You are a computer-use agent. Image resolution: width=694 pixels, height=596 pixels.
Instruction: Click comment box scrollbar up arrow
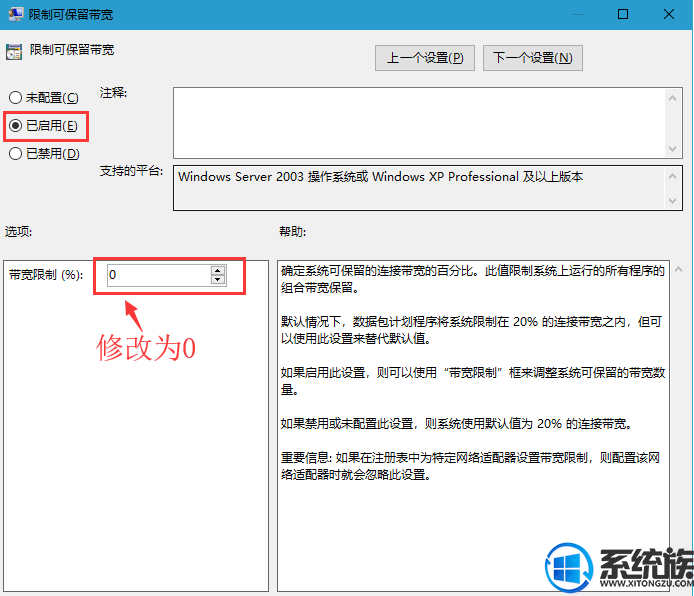point(672,98)
